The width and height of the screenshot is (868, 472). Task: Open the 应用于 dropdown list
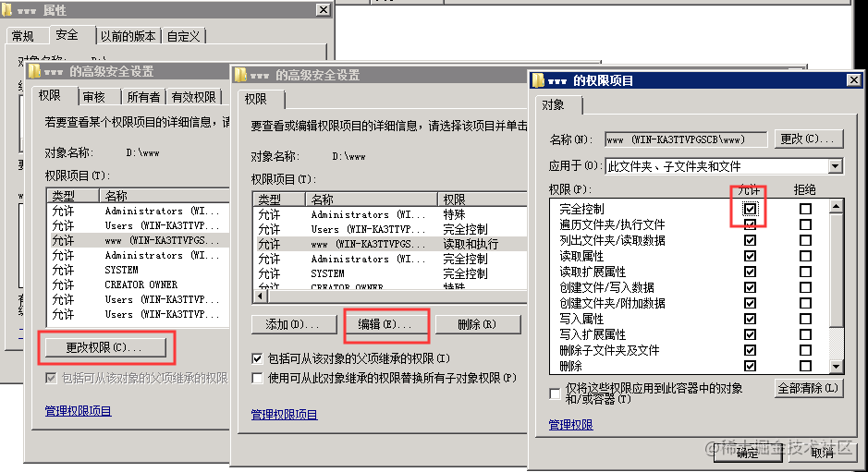836,167
